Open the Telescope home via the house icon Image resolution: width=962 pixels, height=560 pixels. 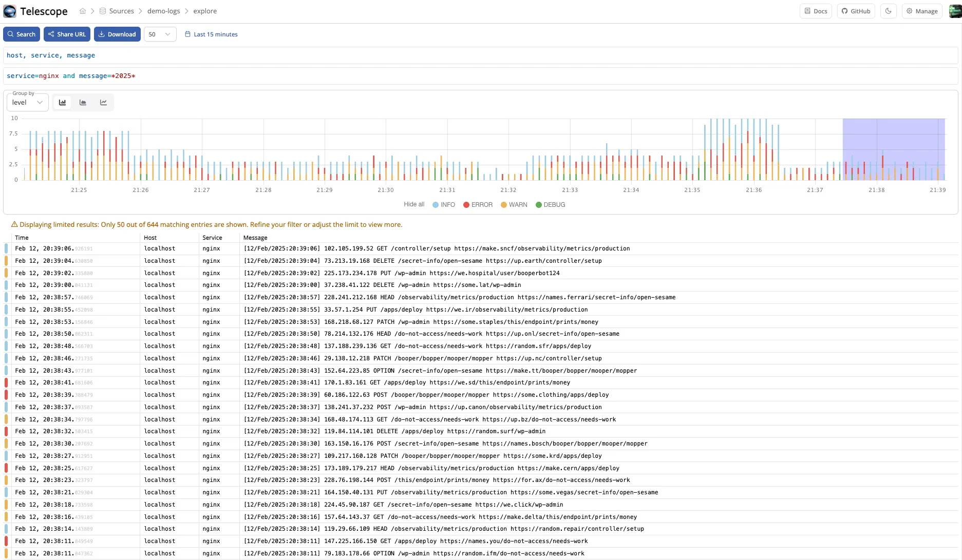[82, 10]
